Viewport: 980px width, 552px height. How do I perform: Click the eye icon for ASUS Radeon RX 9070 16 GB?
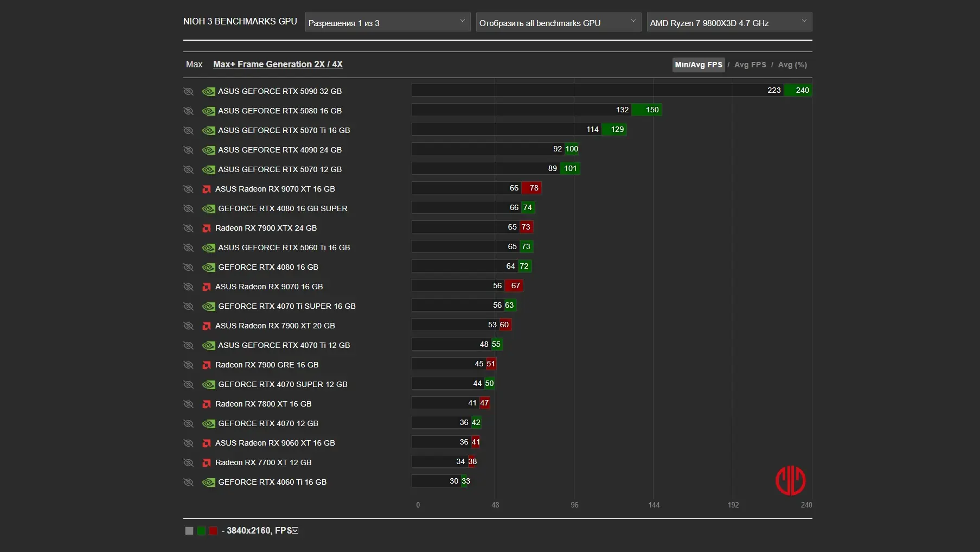click(188, 287)
